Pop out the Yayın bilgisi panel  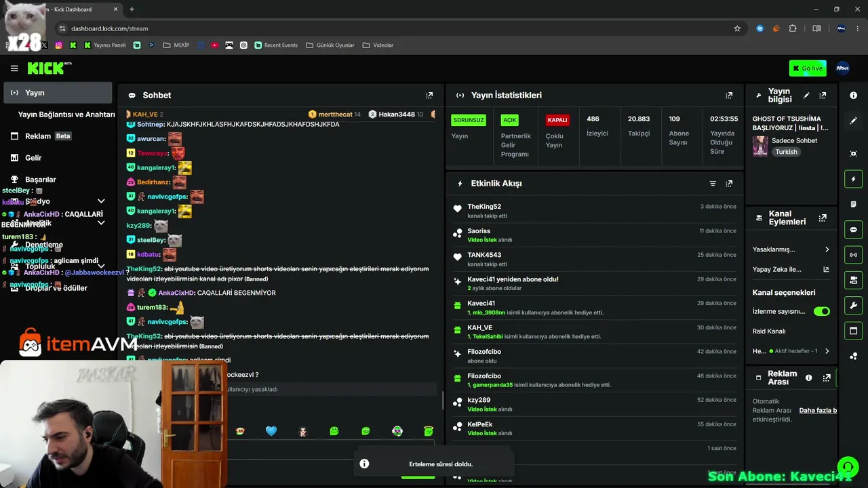[823, 96]
